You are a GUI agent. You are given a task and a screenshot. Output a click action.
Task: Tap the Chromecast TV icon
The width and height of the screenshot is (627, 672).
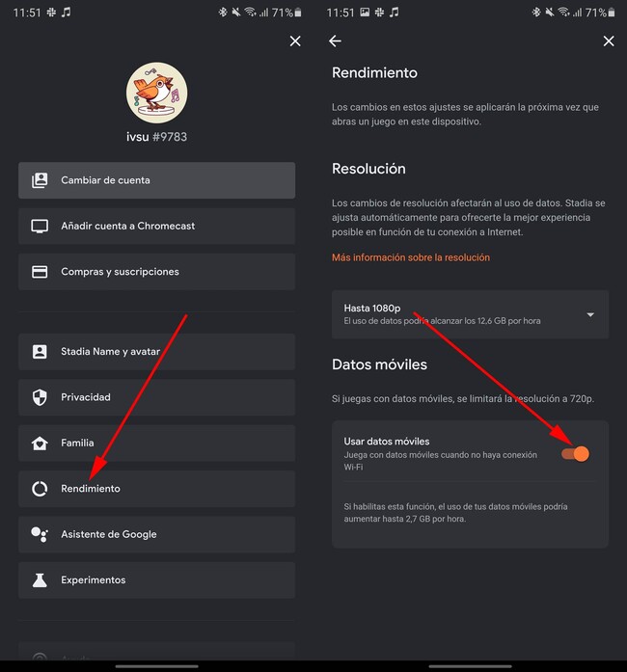40,226
